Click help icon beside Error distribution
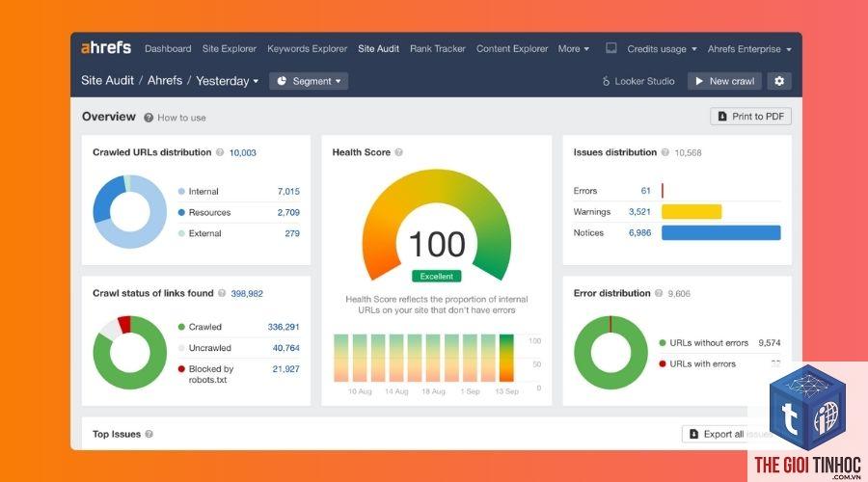This screenshot has width=868, height=482. (659, 293)
